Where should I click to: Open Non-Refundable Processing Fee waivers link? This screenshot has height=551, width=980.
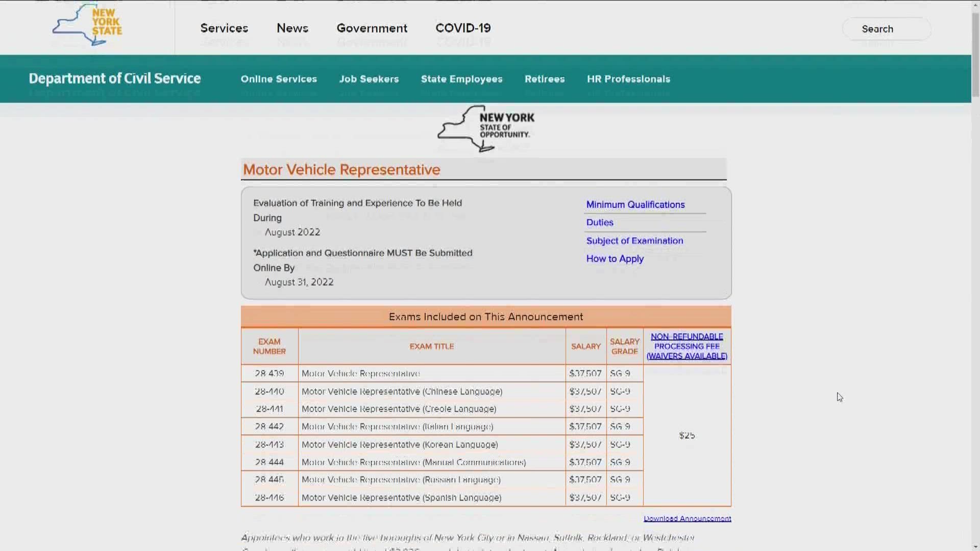[x=687, y=346]
